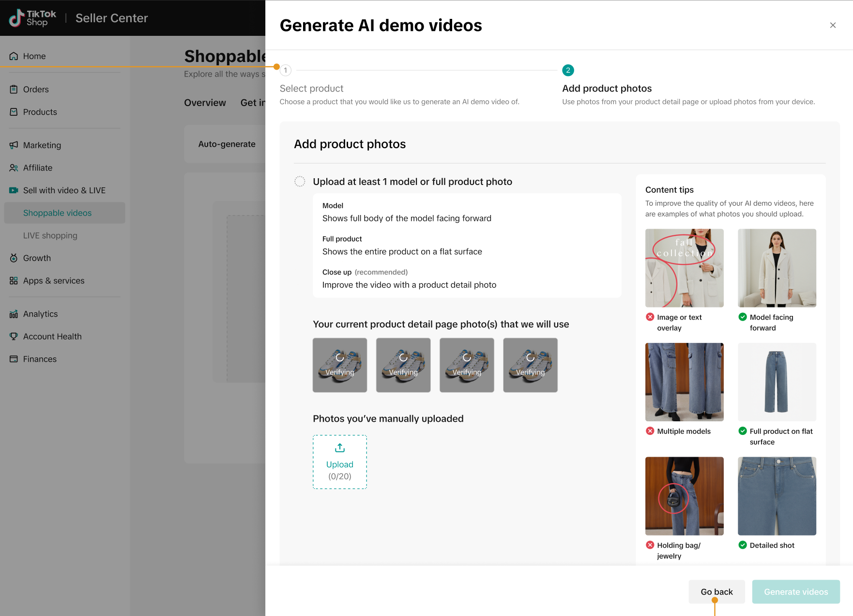Click the Analytics chart icon
853x616 pixels.
(14, 314)
